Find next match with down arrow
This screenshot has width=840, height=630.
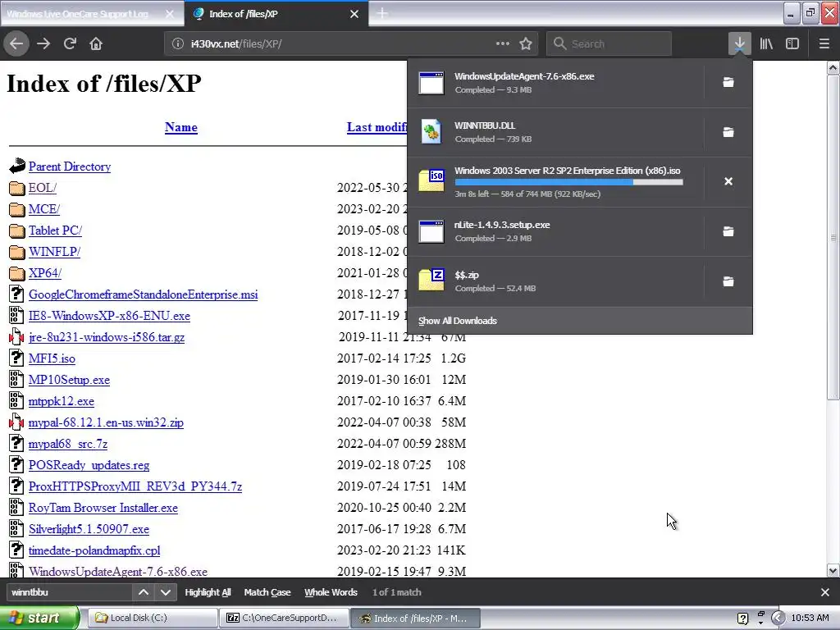pyautogui.click(x=166, y=592)
